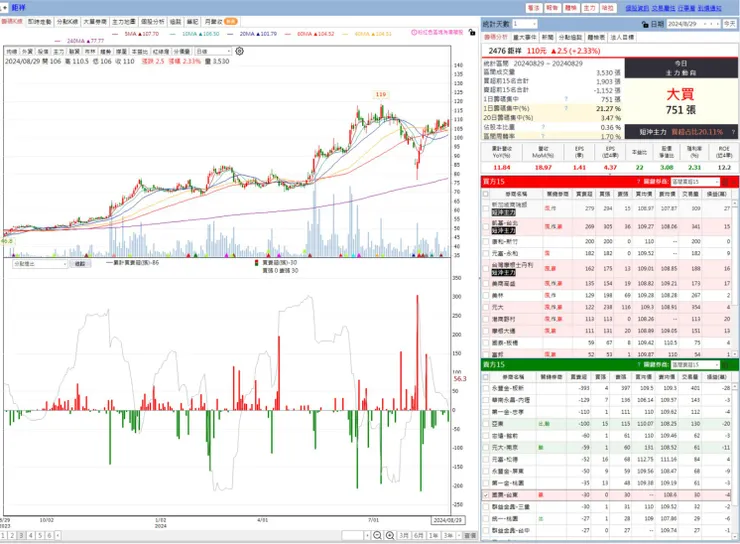Go to page 5 in pager
The image size is (740, 544).
[x=40, y=536]
